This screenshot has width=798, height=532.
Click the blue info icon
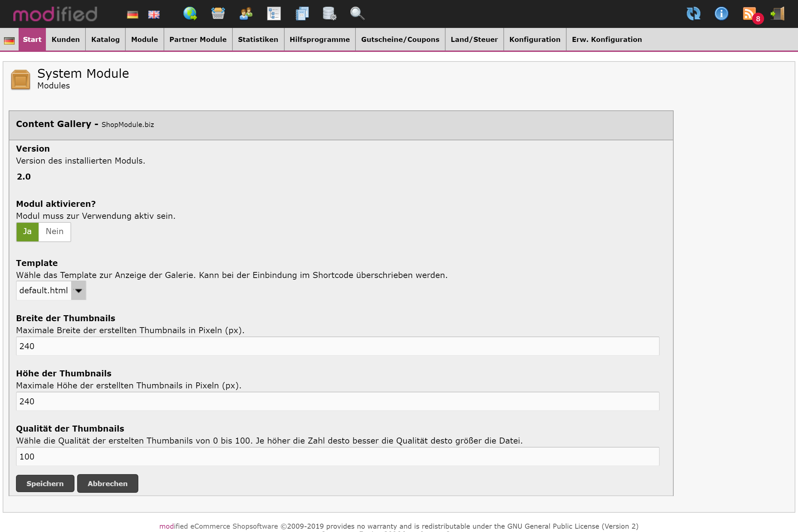pyautogui.click(x=721, y=14)
